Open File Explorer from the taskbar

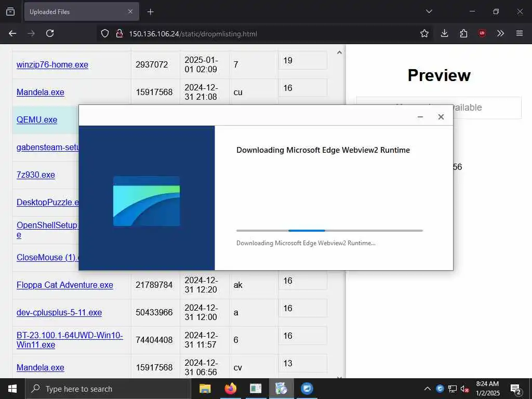pyautogui.click(x=205, y=389)
